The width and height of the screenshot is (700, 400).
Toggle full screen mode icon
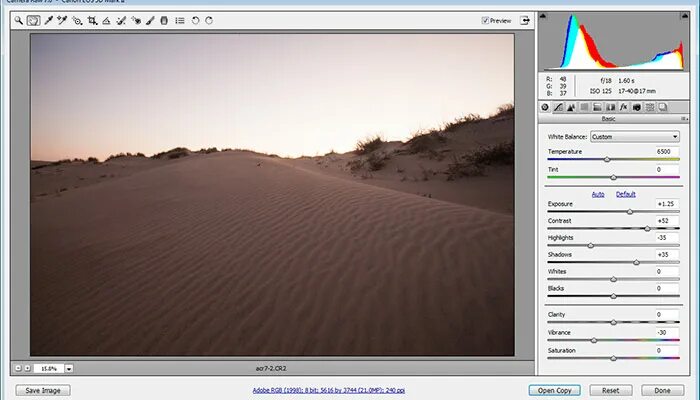coord(525,21)
